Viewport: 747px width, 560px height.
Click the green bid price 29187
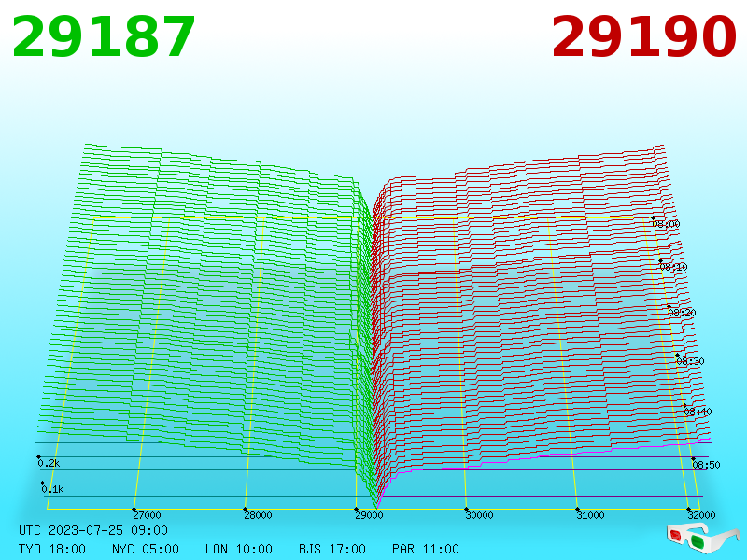click(104, 37)
